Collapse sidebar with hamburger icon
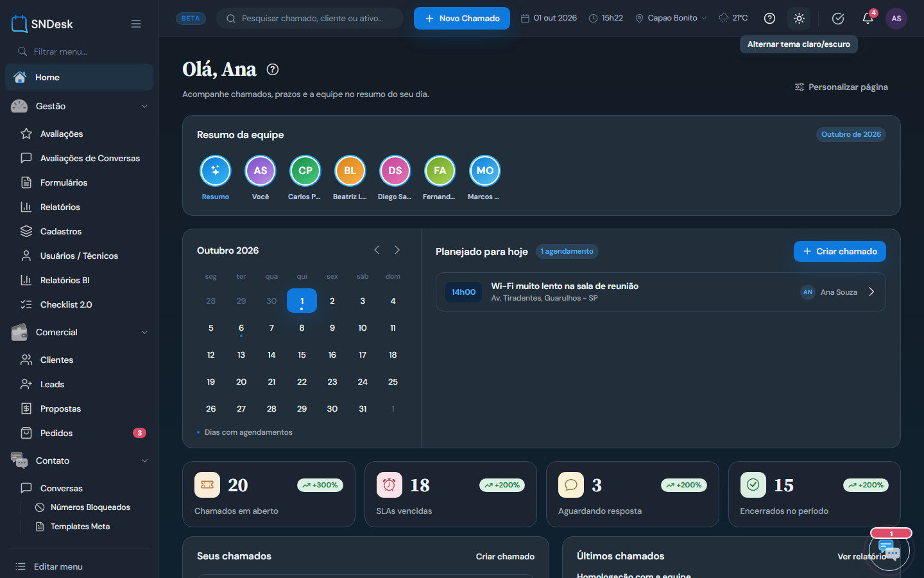The height and width of the screenshot is (578, 924). coord(136,24)
